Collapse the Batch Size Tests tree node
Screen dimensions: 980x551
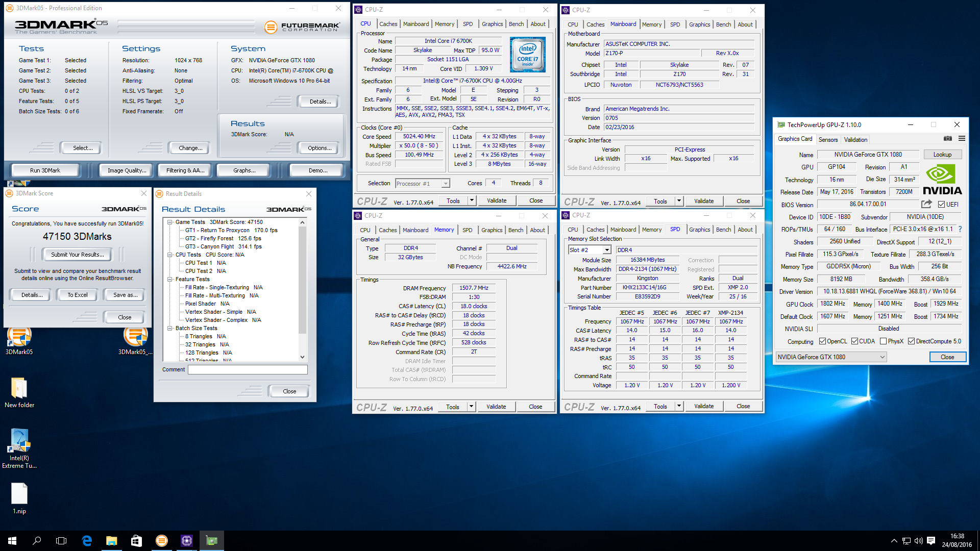tap(170, 328)
